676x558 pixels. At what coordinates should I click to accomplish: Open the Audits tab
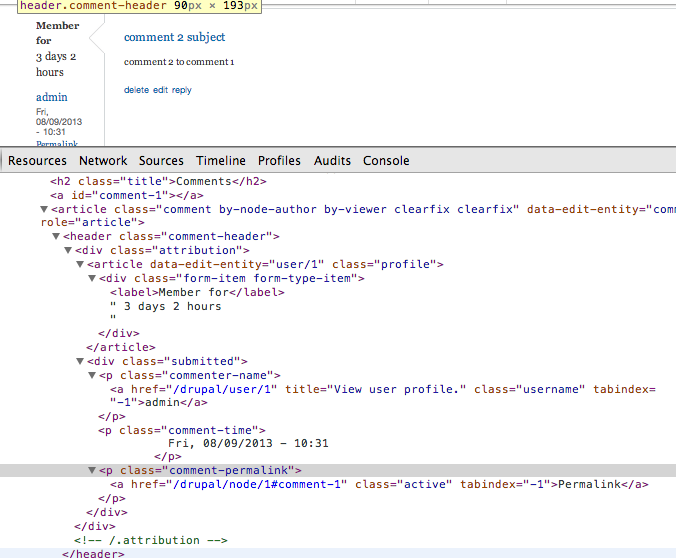332,160
